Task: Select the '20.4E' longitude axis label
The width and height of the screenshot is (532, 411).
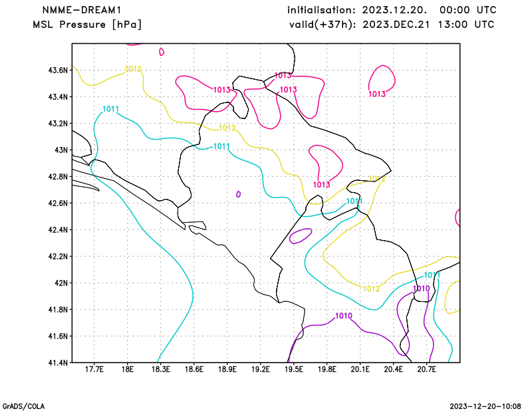Action: [x=394, y=369]
